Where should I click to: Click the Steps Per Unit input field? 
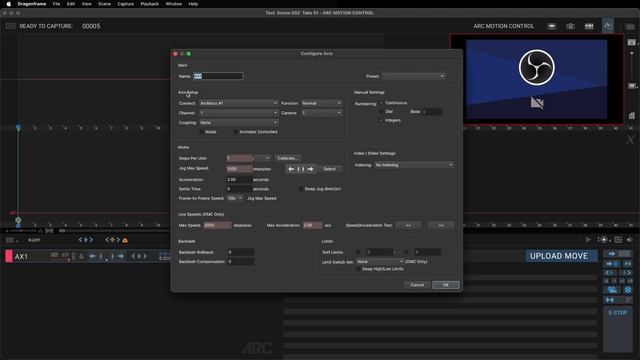240,158
